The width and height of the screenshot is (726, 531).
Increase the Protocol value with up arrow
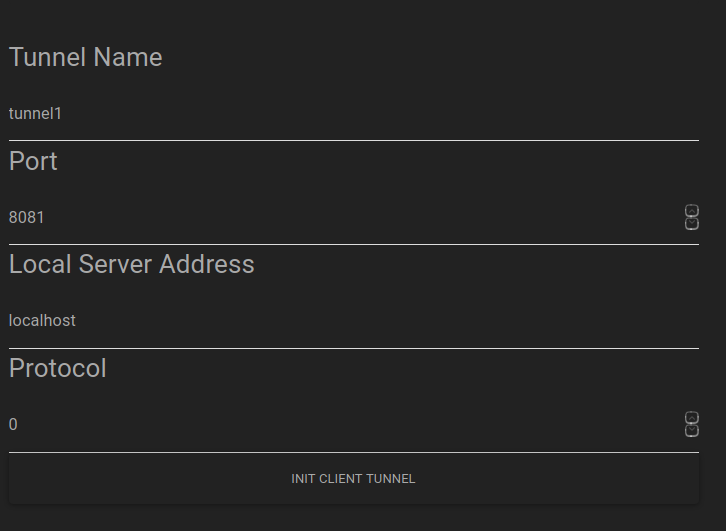(x=691, y=418)
